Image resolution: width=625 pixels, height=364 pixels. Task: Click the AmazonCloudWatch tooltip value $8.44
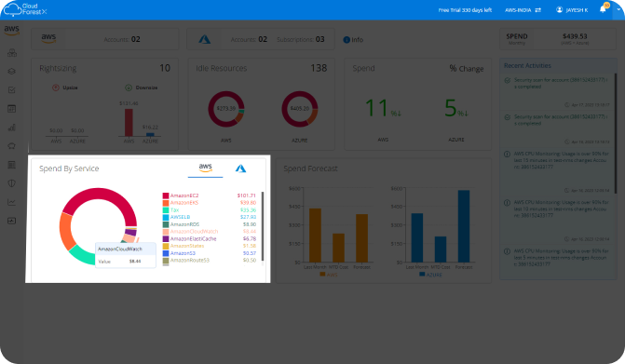pos(135,262)
